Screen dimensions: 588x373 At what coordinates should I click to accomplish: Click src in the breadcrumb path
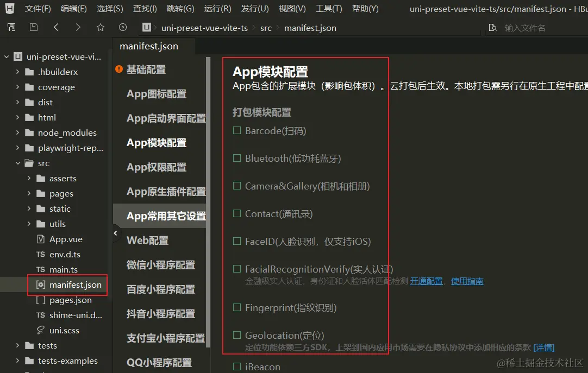266,28
